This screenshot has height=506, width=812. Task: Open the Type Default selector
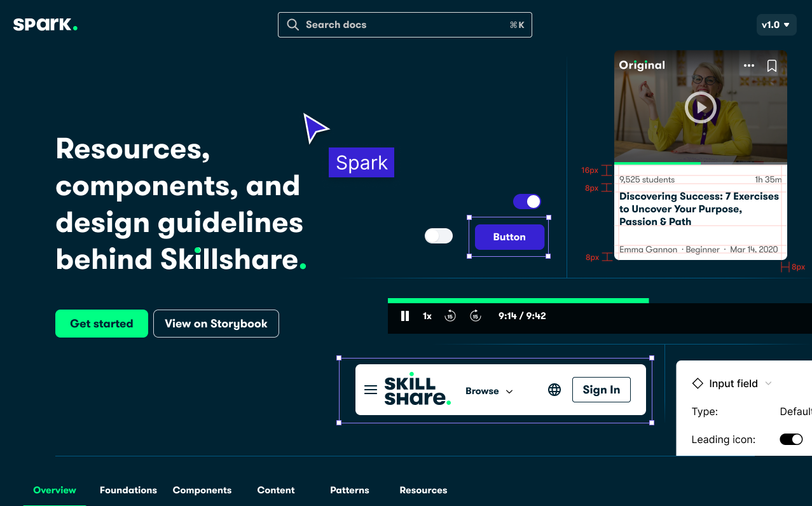(x=795, y=411)
